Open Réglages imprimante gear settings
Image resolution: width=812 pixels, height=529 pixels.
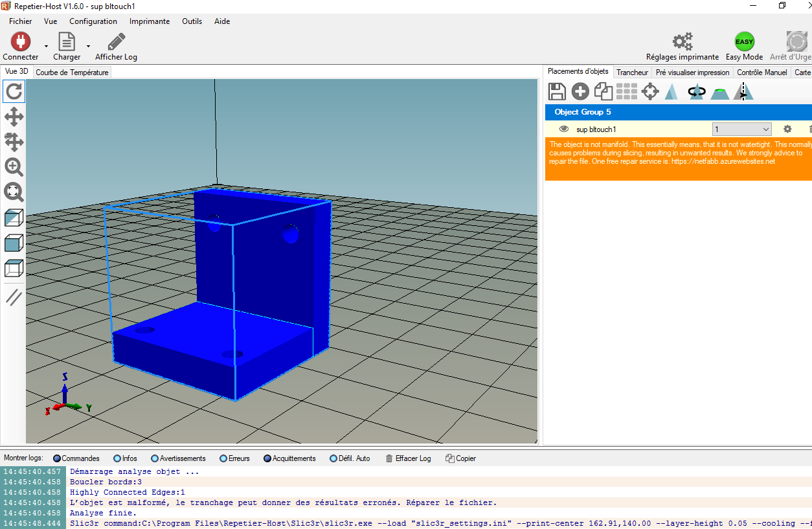tap(682, 42)
